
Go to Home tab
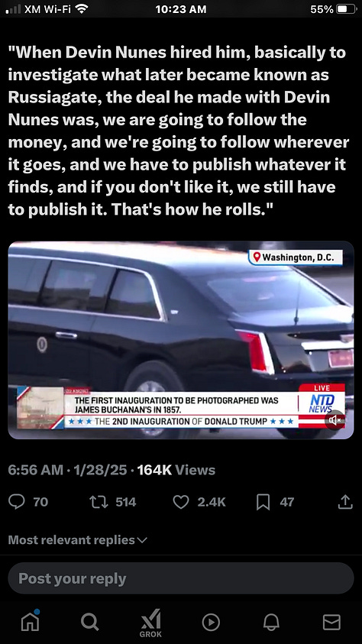point(30,621)
